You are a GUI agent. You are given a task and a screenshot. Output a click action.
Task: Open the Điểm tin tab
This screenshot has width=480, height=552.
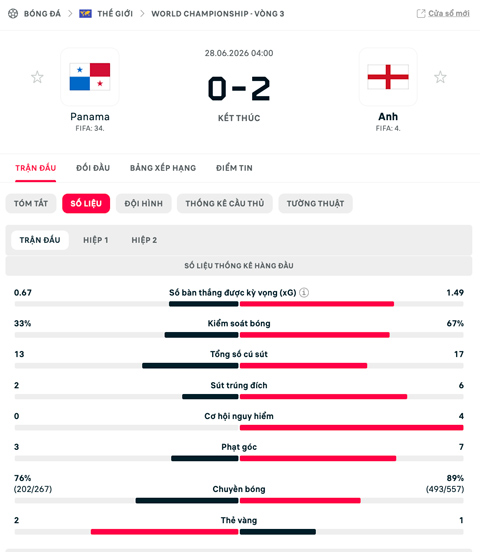coord(234,168)
